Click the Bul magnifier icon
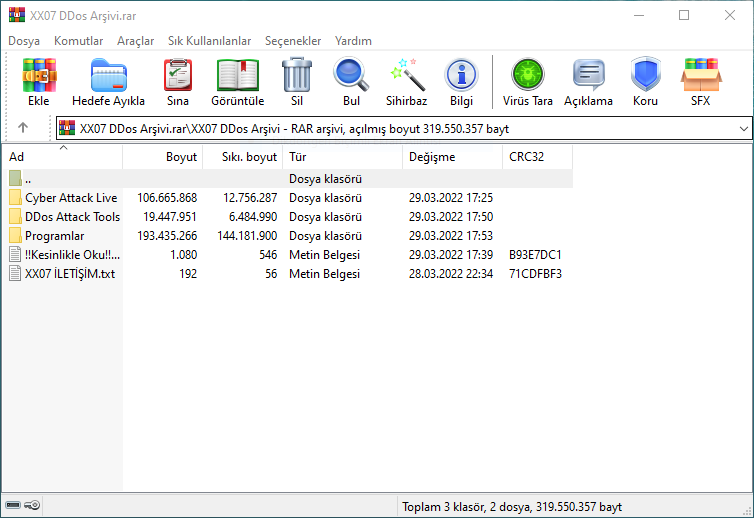 351,75
